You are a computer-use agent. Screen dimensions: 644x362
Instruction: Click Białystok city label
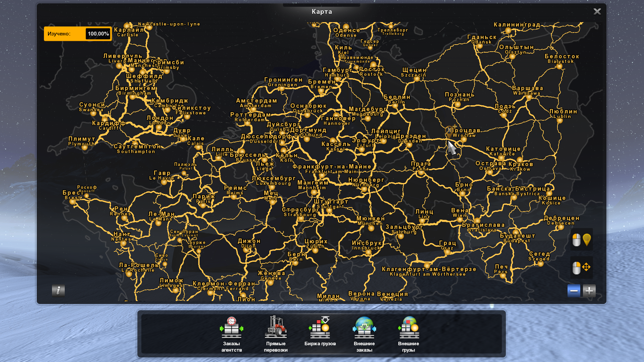[x=560, y=61]
